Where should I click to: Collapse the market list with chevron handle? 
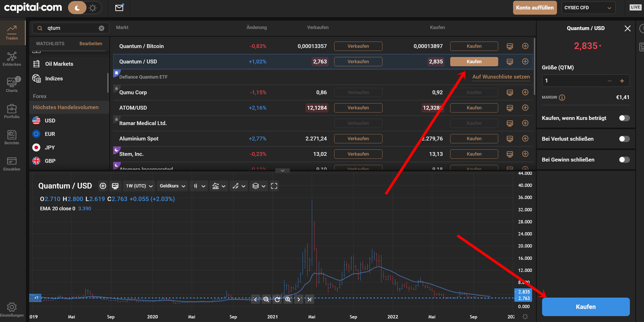click(282, 171)
